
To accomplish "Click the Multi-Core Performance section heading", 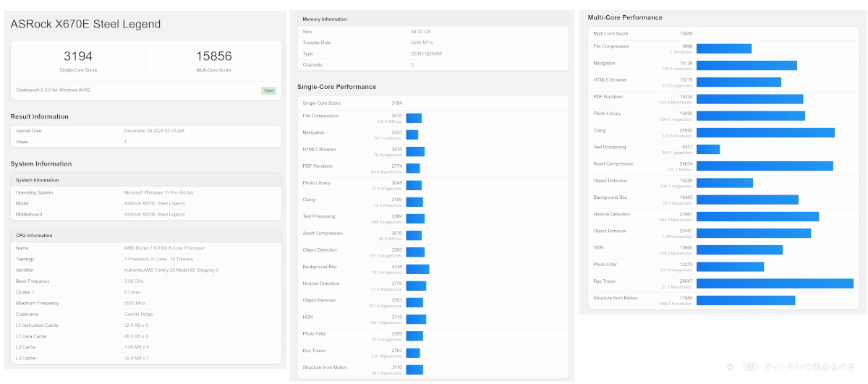I will pyautogui.click(x=625, y=17).
